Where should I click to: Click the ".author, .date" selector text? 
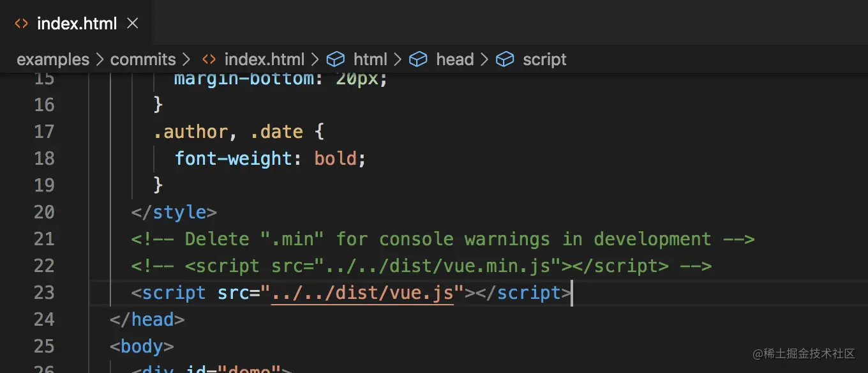228,132
